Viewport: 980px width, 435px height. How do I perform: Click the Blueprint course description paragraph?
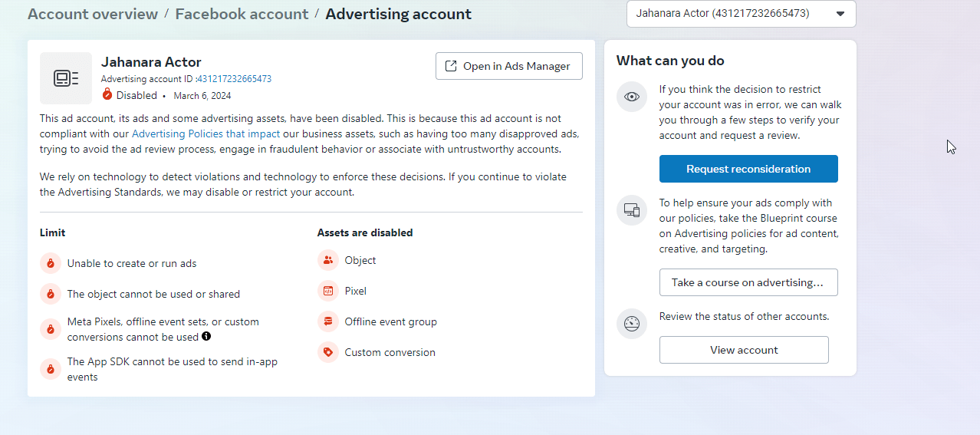[x=749, y=226]
